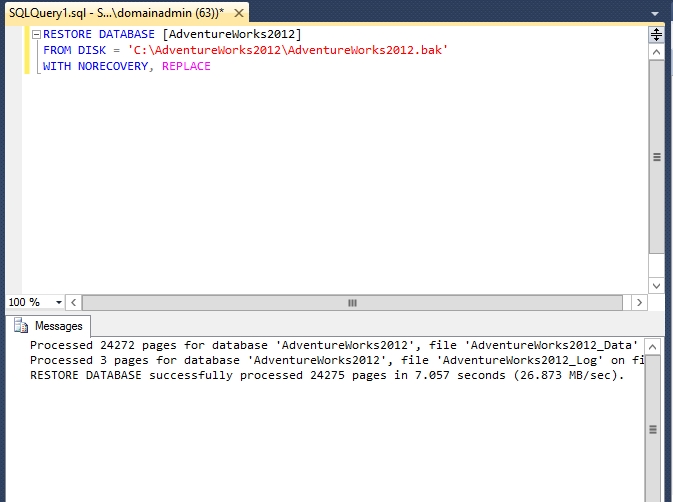Click the editor split window handle
The height and width of the screenshot is (502, 673).
click(x=656, y=34)
